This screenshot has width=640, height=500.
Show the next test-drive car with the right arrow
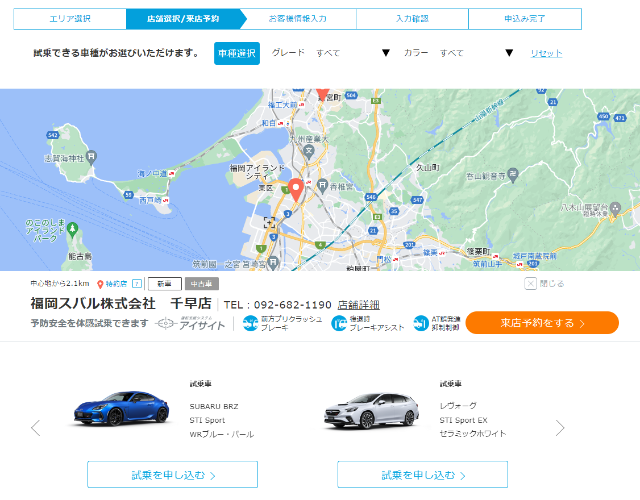tap(560, 428)
